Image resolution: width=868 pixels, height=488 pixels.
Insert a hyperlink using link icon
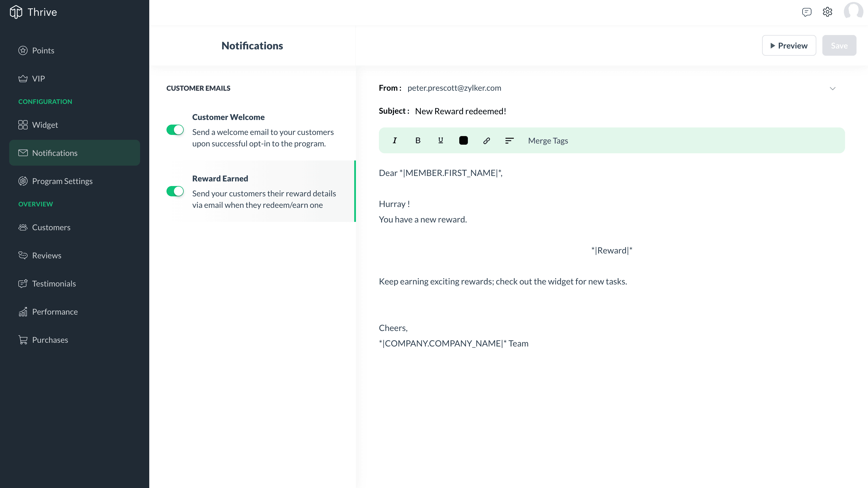point(486,141)
